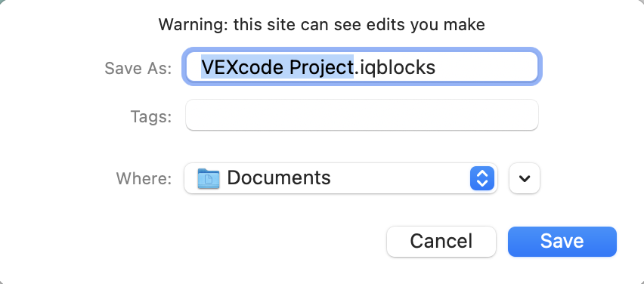The width and height of the screenshot is (644, 284).
Task: Click the site edit warning message
Action: pyautogui.click(x=321, y=25)
